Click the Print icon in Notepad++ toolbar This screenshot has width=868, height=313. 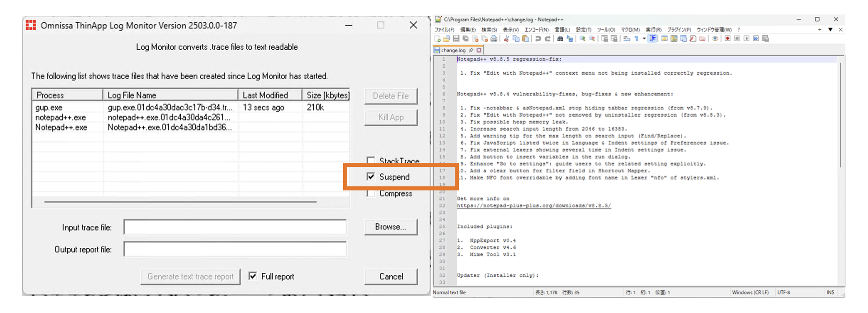point(494,39)
